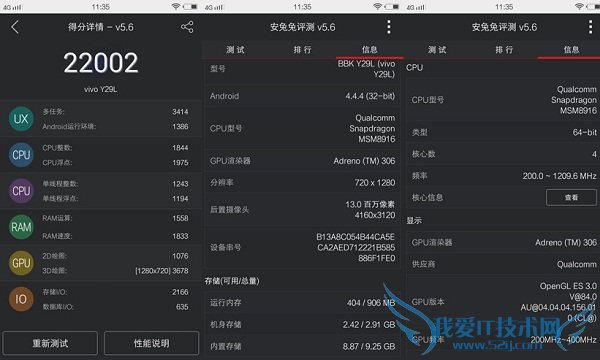Screen dimensions: 600x360
Task: Switch to 测试 tab in right screen
Action: click(x=437, y=50)
